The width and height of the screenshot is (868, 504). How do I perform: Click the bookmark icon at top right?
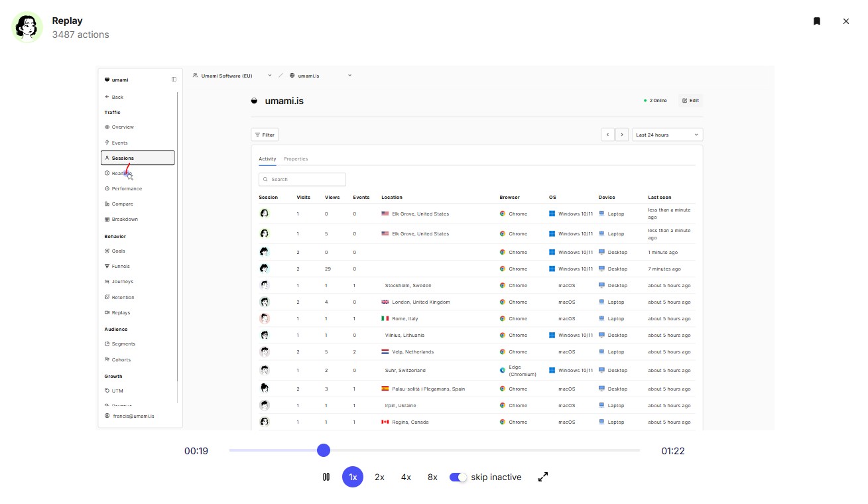817,21
